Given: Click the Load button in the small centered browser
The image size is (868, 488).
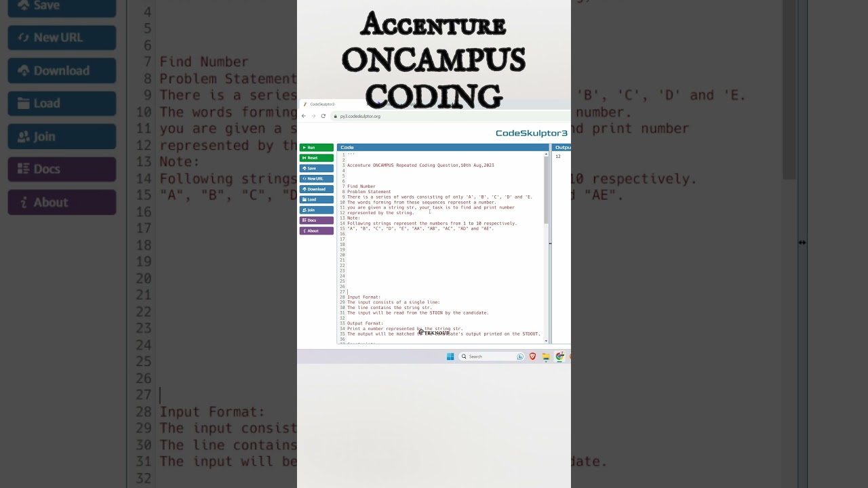Looking at the screenshot, I should point(316,199).
